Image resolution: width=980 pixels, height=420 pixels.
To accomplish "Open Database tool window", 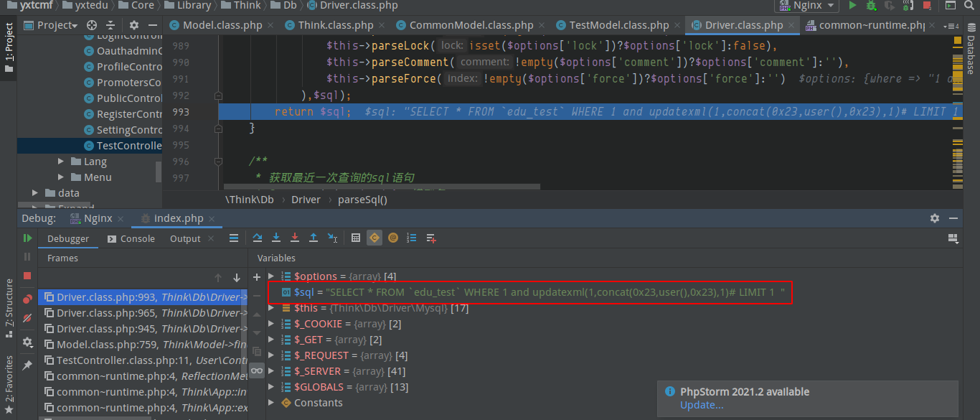I will point(970,47).
